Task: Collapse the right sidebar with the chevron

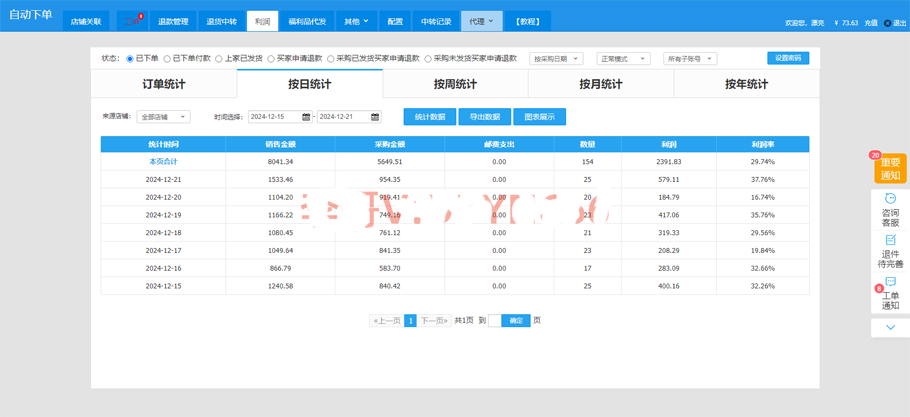Action: click(x=890, y=327)
